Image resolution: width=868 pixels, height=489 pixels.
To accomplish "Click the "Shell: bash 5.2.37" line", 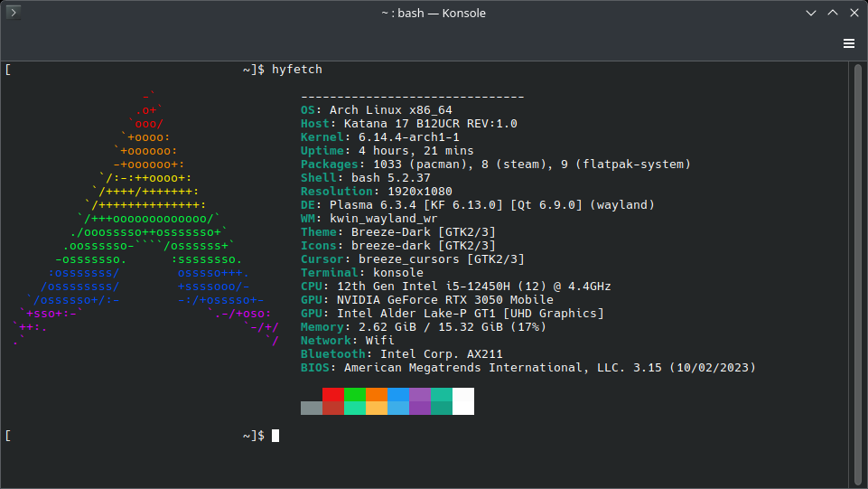I will click(x=366, y=178).
